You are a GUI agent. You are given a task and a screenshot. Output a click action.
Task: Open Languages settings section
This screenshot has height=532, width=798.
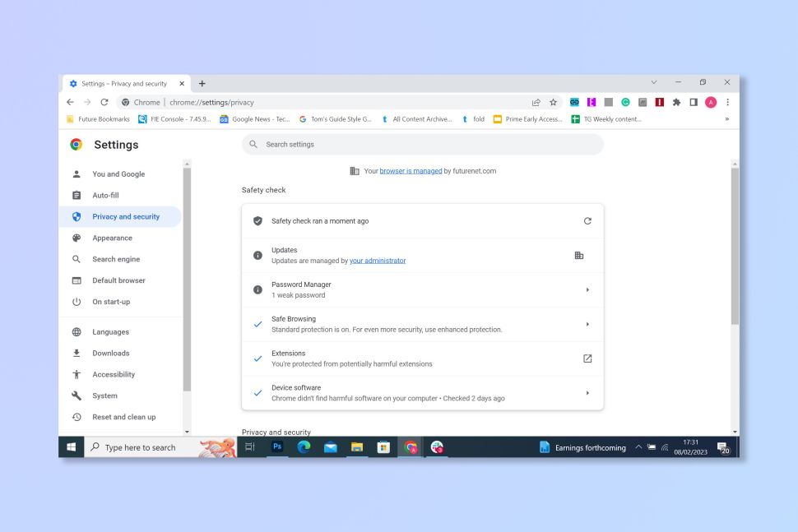121,332
